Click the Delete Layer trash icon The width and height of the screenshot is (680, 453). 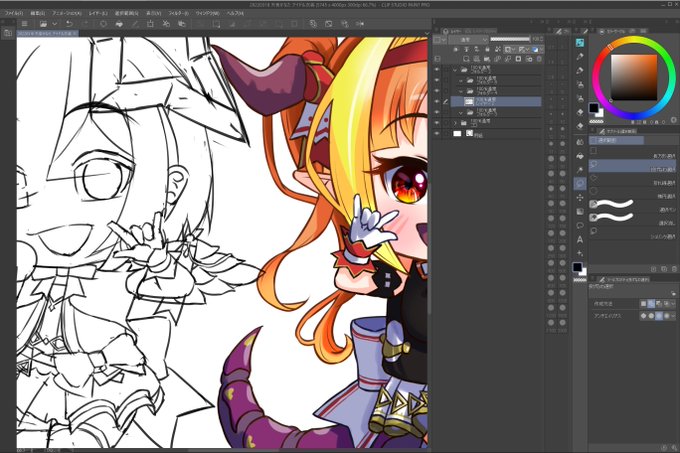pyautogui.click(x=539, y=59)
